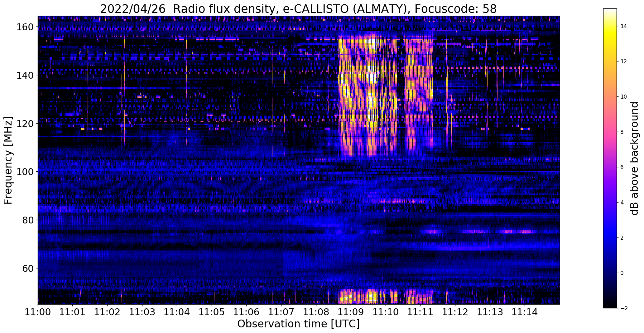The height and width of the screenshot is (333, 644).
Task: Click the plot title mentioning e-CALLISTO (ALMATY)
Action: pos(298,9)
